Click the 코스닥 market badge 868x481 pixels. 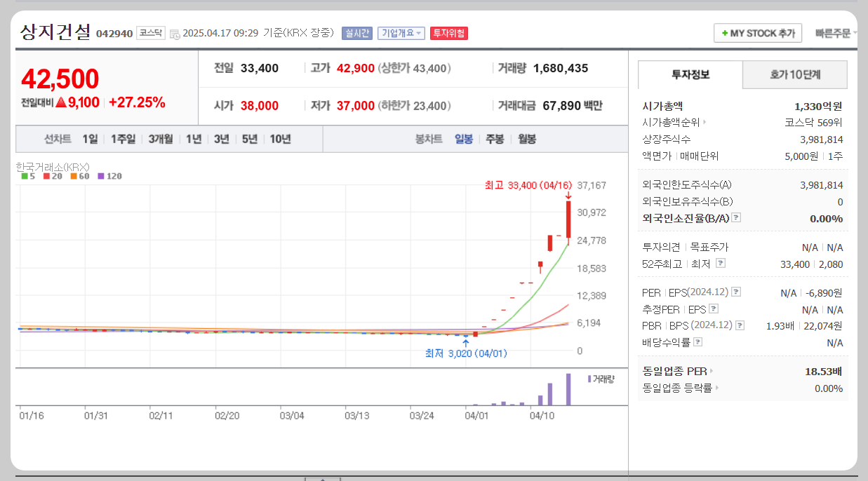[151, 33]
